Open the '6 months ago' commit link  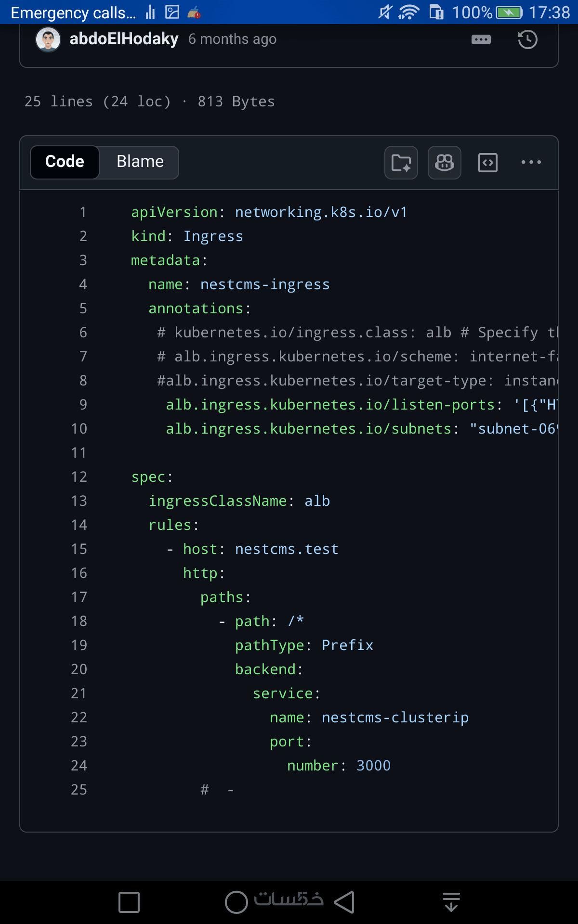click(x=232, y=39)
